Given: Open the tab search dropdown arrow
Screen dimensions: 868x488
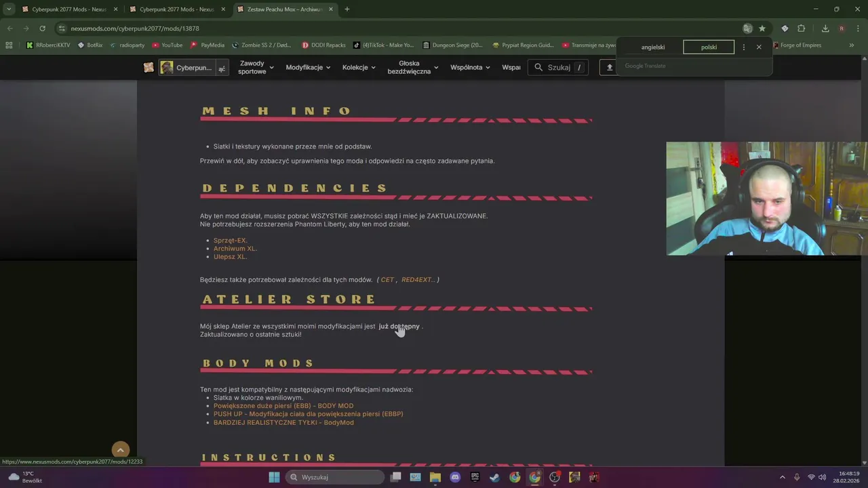Looking at the screenshot, I should 9,9.
